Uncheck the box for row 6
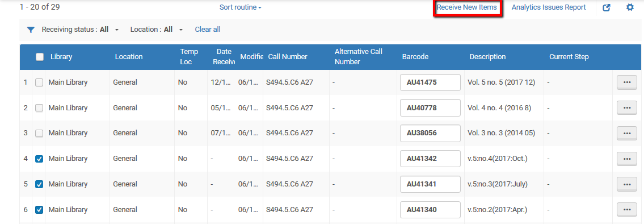The image size is (644, 224). (39, 210)
